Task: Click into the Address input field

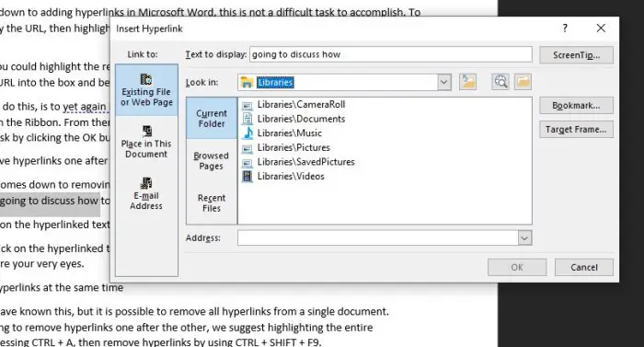Action: 377,237
